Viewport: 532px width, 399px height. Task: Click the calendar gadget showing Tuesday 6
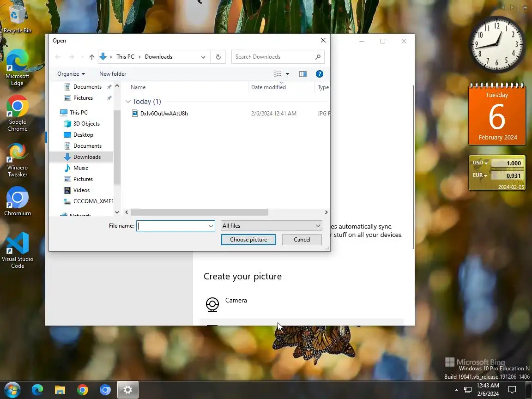(x=497, y=115)
